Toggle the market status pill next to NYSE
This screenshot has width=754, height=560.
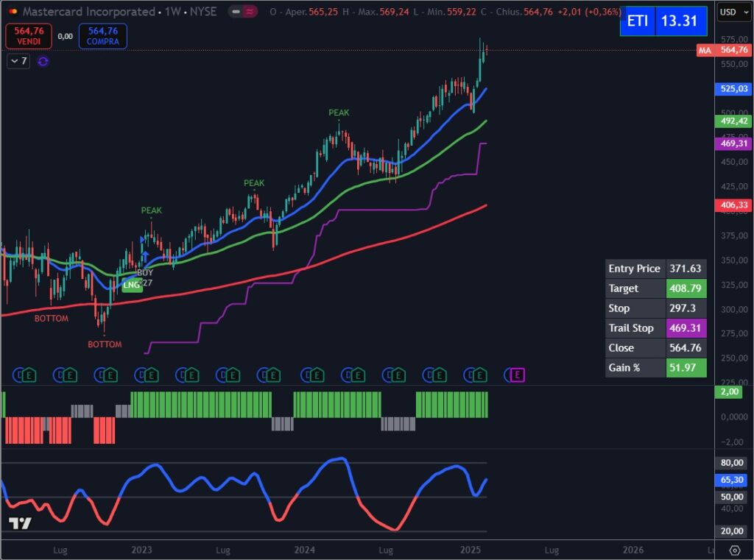(x=235, y=13)
